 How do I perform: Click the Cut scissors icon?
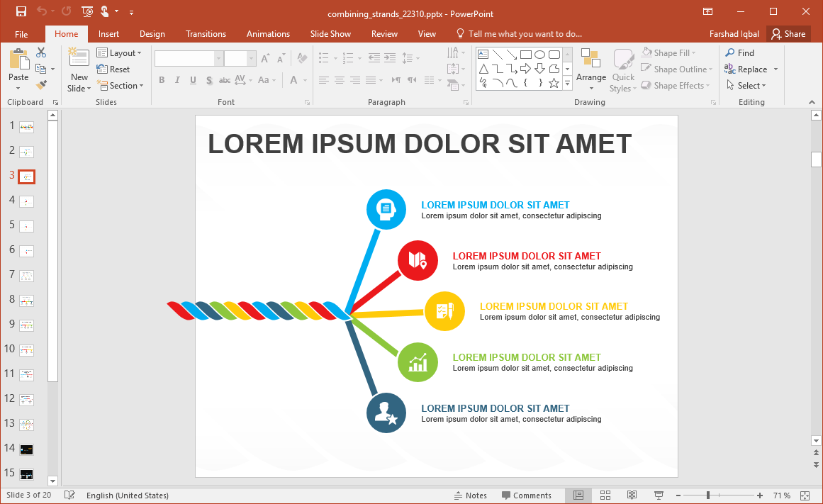[x=41, y=52]
